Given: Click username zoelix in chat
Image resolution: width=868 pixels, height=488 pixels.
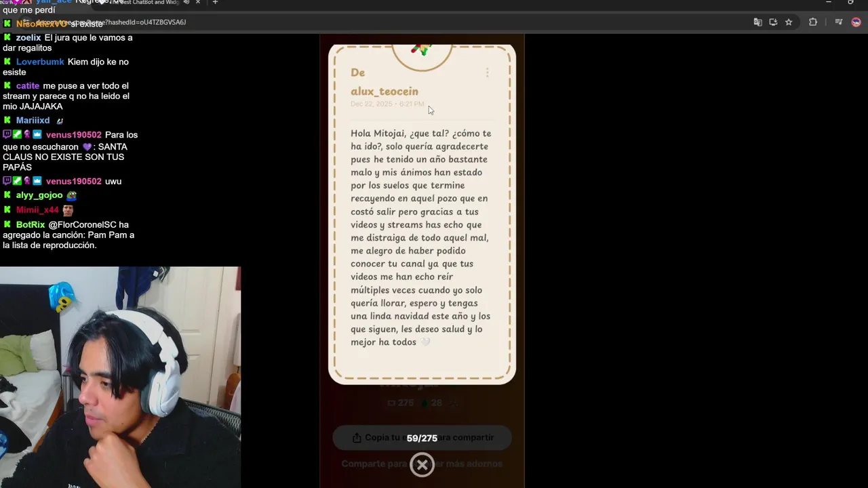Looking at the screenshot, I should 28,38.
